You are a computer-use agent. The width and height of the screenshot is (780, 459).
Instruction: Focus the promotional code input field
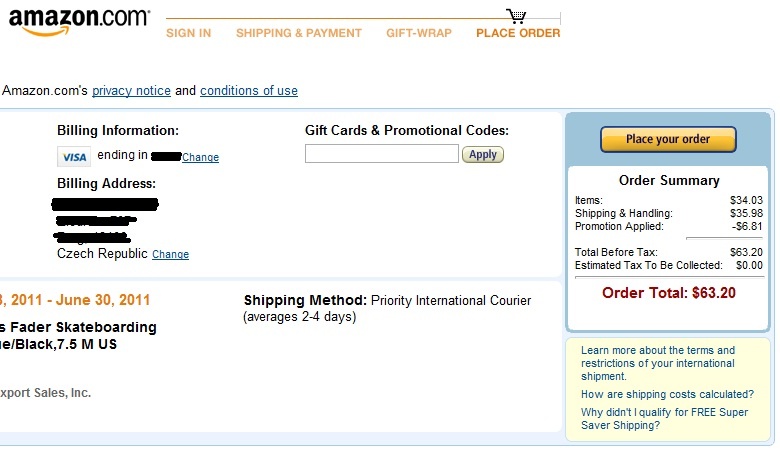[x=381, y=154]
